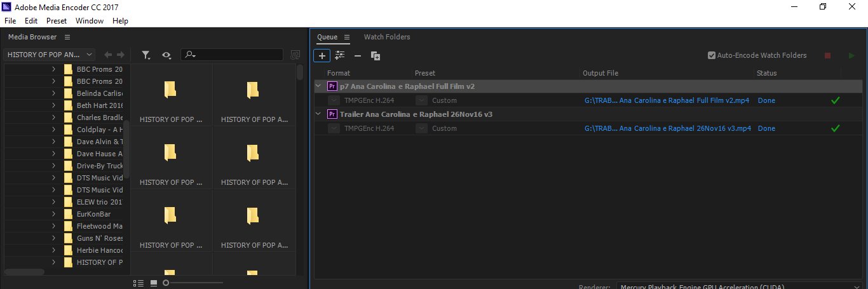Click green checkmark on Full Film v2 row
The height and width of the screenshot is (289, 868).
coord(835,100)
